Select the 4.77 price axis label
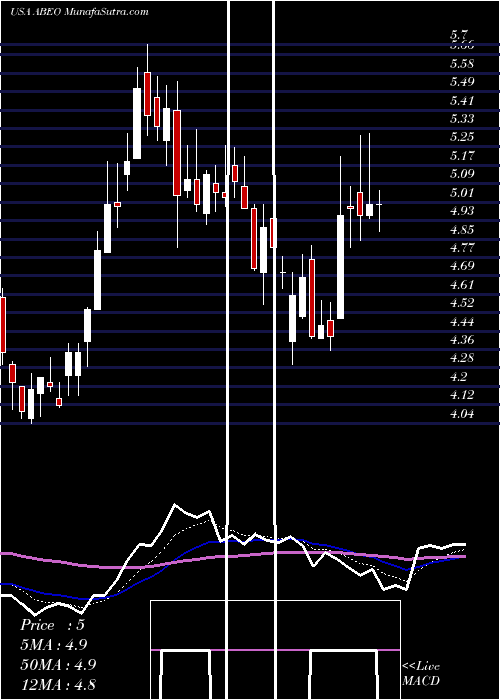This screenshot has height=700, width=500. [x=462, y=248]
